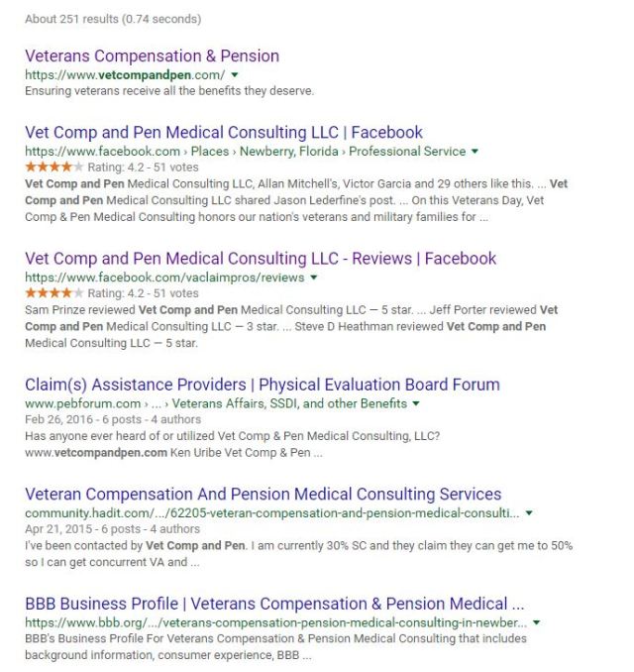Open dropdown arrow after Professional Service breadcrumb
Image resolution: width=634 pixels, height=672 pixels.
click(475, 152)
